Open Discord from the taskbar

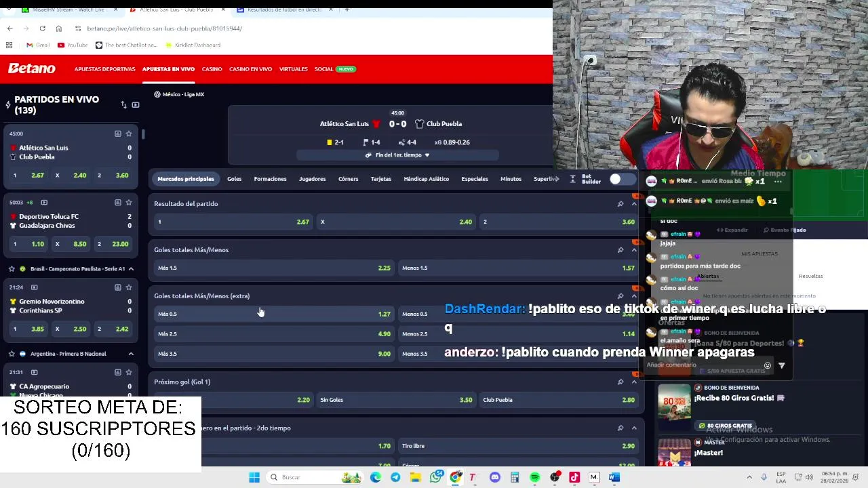coord(495,477)
